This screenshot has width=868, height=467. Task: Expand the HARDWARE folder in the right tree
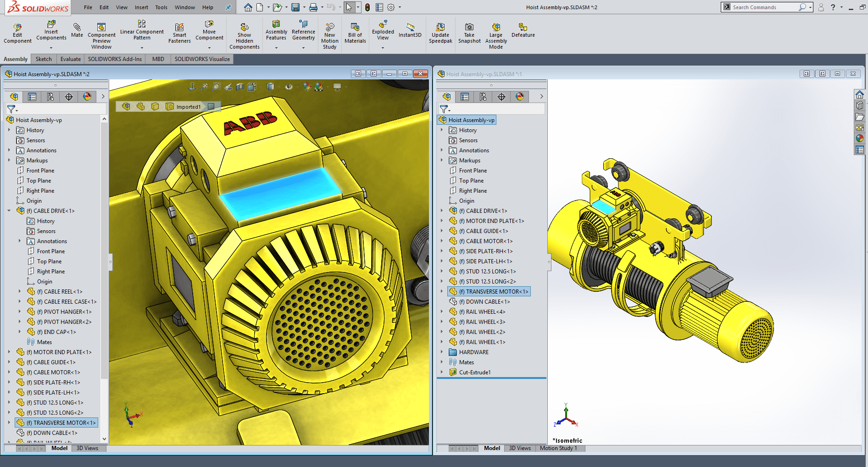coord(442,352)
